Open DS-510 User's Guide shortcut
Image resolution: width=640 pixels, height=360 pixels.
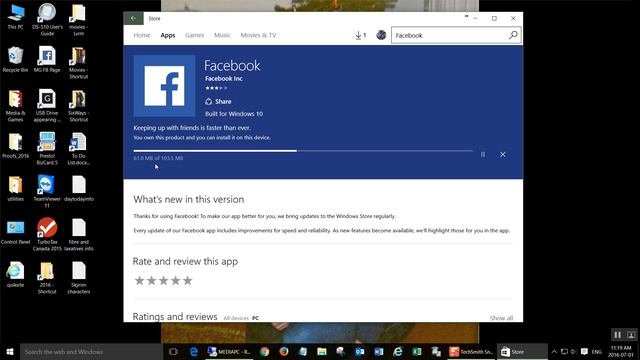click(47, 20)
